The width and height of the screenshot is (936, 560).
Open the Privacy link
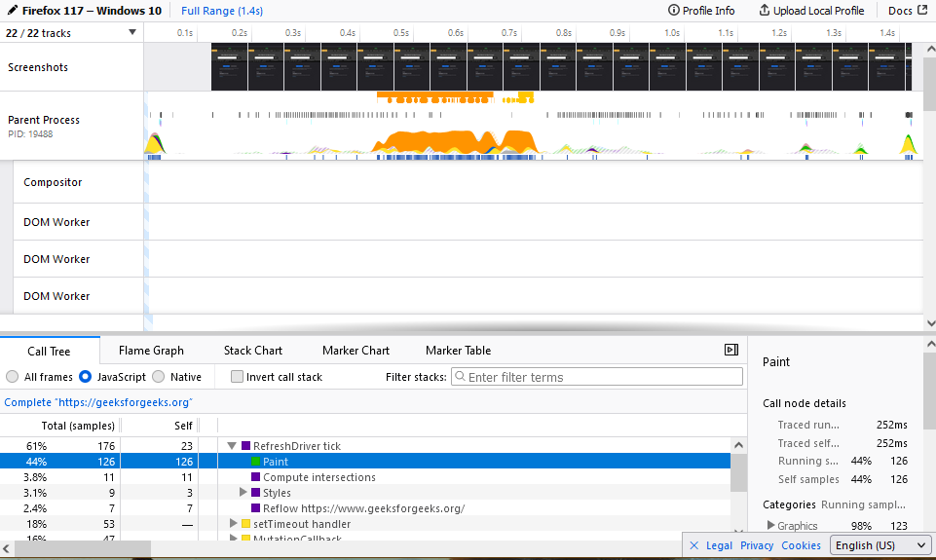pos(757,545)
